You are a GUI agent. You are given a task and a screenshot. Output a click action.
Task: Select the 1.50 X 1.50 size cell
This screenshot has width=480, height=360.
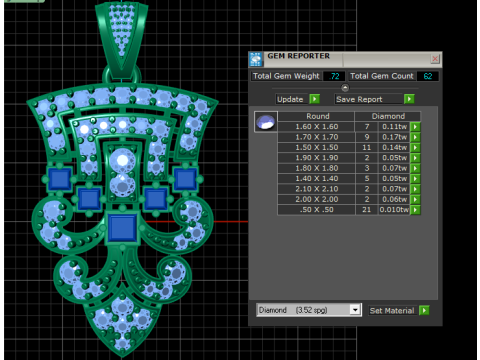[317, 147]
